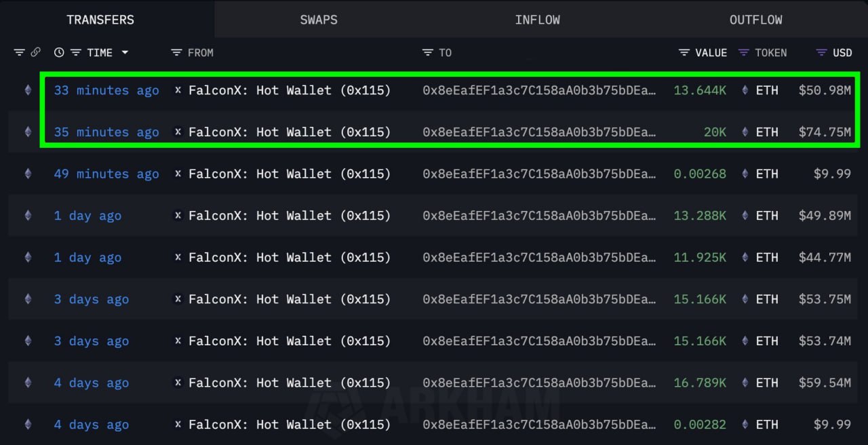The image size is (868, 445).
Task: Open the '3 days ago' link in the $53.75M row
Action: point(91,299)
